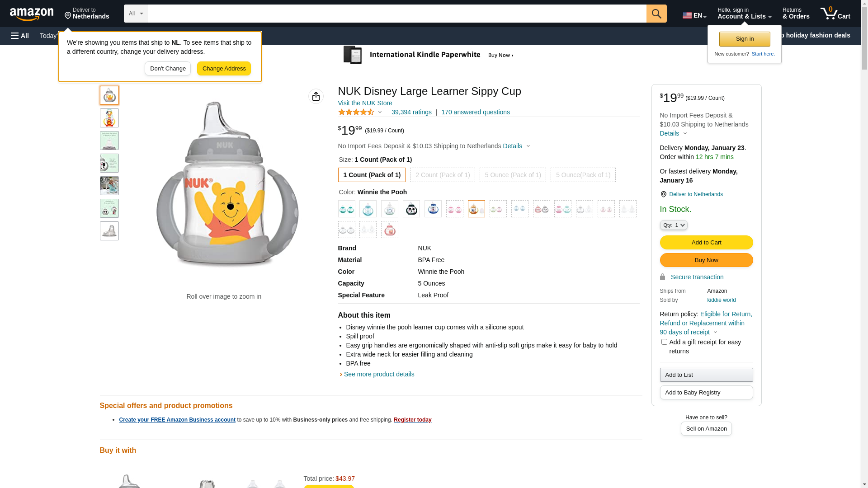Select the 2 Count (Pack of 1) size
The image size is (868, 488).
[442, 175]
